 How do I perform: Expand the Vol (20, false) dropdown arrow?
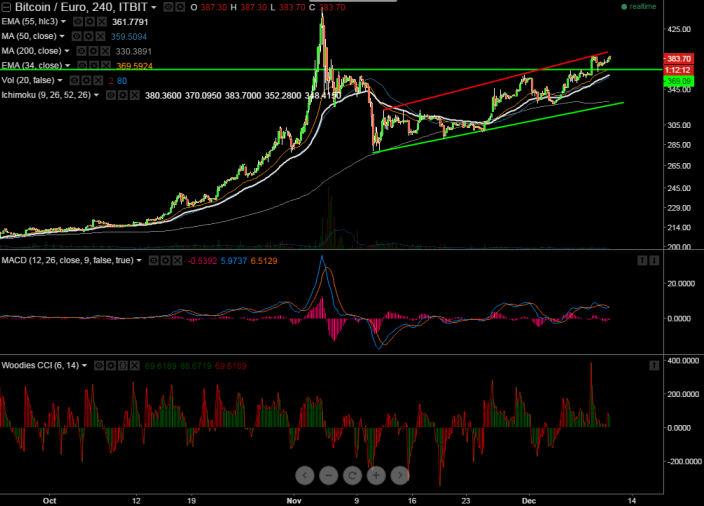point(60,80)
